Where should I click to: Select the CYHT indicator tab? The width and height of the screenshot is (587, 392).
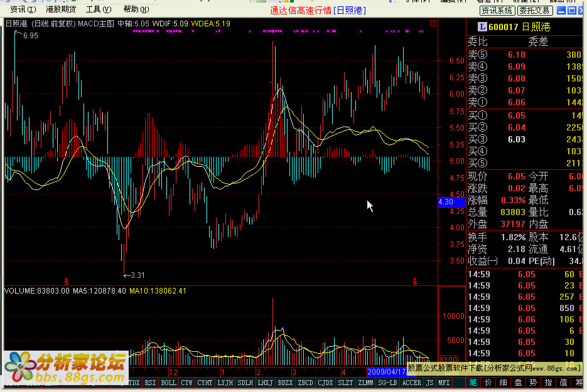[x=205, y=383]
